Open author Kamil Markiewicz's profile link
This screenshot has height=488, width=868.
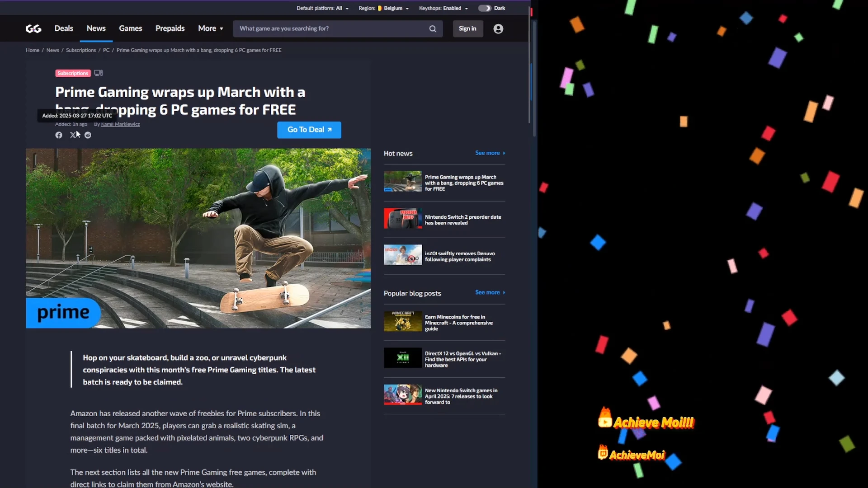point(120,124)
